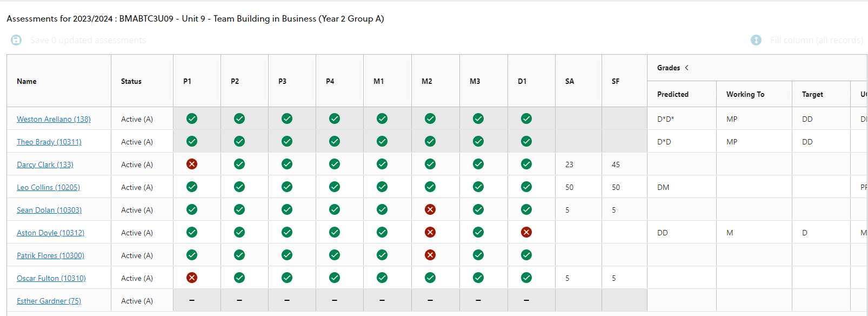Click Oscar Fulton's P1 red cross icon
The height and width of the screenshot is (316, 868).
coord(192,278)
